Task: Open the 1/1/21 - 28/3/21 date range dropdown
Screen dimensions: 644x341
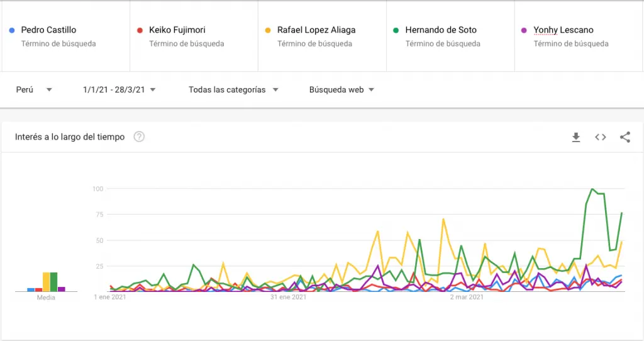Action: (x=119, y=89)
